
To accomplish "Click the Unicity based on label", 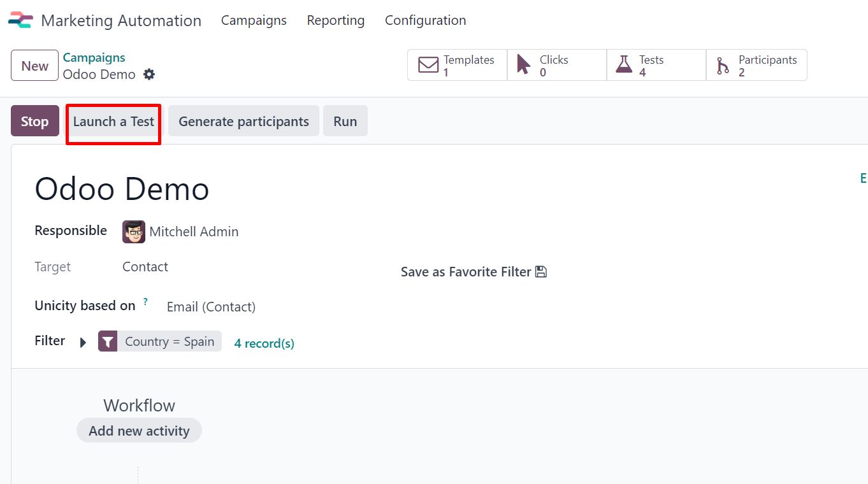I will 85,306.
